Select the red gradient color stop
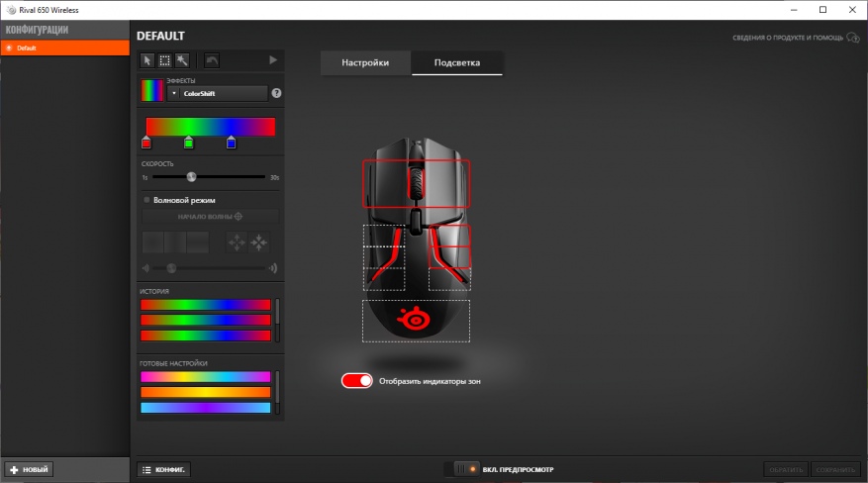Image resolution: width=868 pixels, height=483 pixels. [146, 143]
